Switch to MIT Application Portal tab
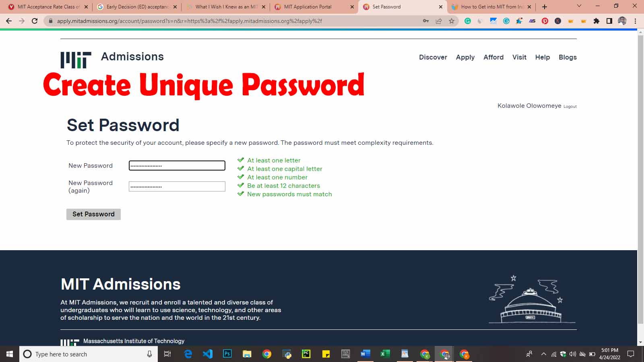Viewport: 644px width, 362px height. (314, 7)
